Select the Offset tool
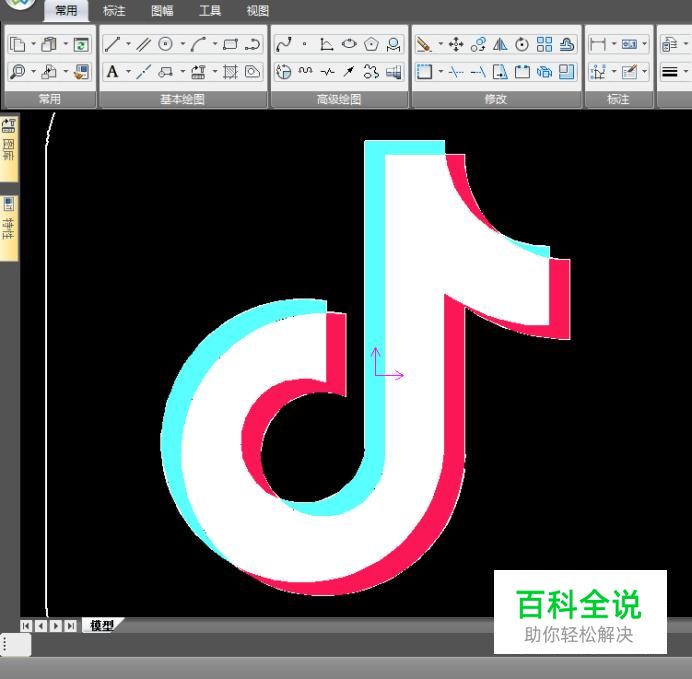This screenshot has height=679, width=692. (x=567, y=44)
